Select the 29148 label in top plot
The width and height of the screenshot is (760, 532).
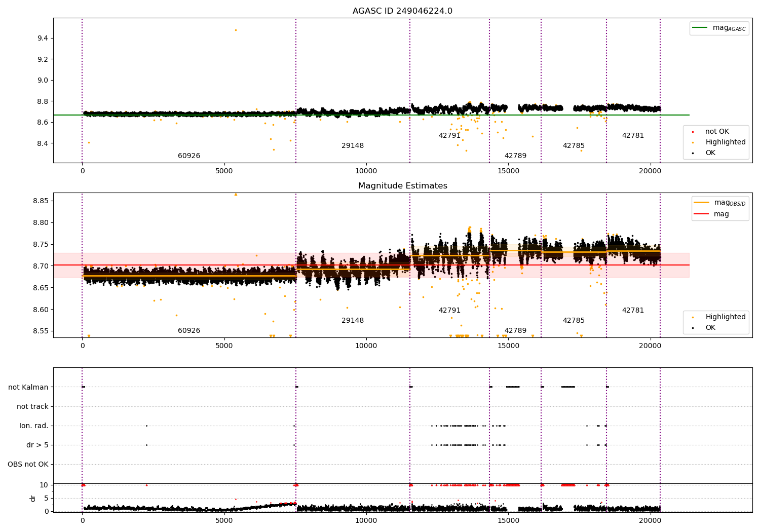[x=353, y=146]
